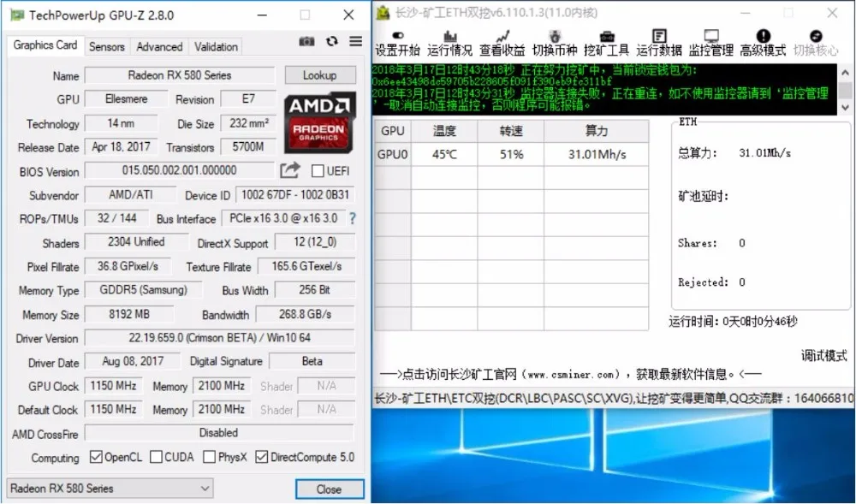Select the 31.01Mh/s hashrate cell

pos(597,154)
